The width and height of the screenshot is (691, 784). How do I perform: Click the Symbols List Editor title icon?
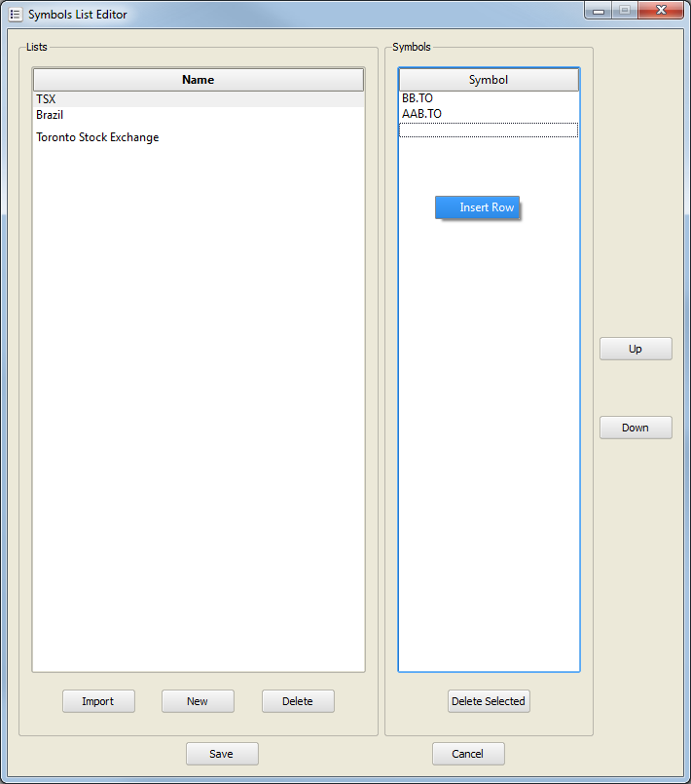point(15,15)
